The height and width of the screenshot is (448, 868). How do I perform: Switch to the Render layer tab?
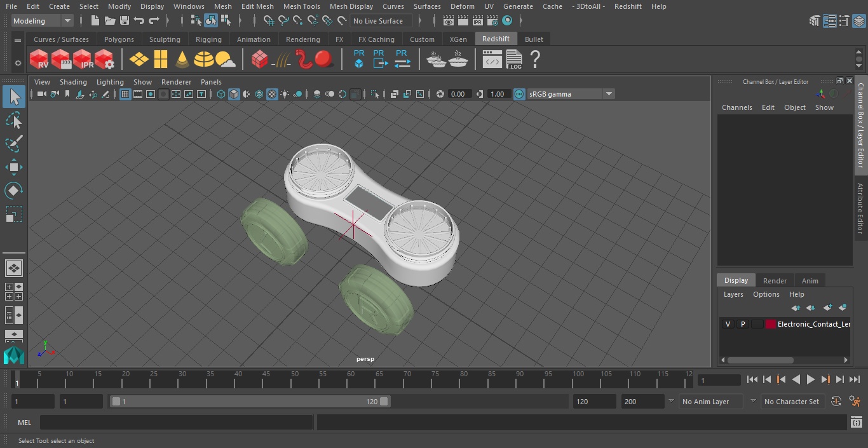775,281
